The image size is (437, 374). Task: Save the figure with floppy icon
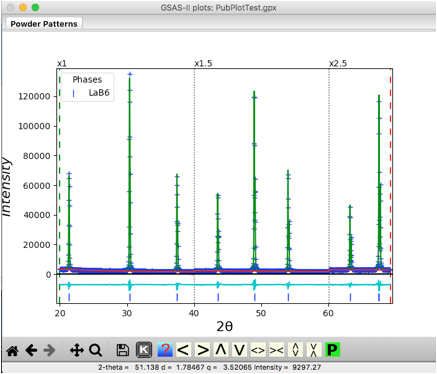pyautogui.click(x=123, y=350)
